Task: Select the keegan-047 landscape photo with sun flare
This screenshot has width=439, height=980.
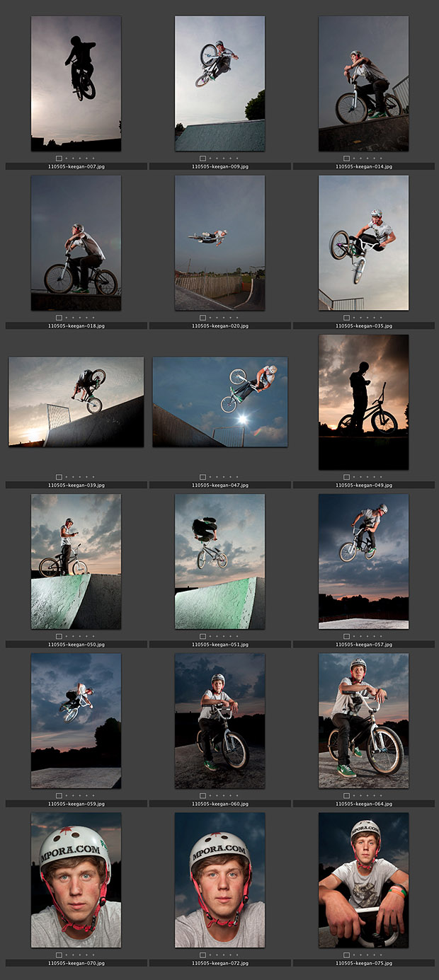Action: click(219, 401)
